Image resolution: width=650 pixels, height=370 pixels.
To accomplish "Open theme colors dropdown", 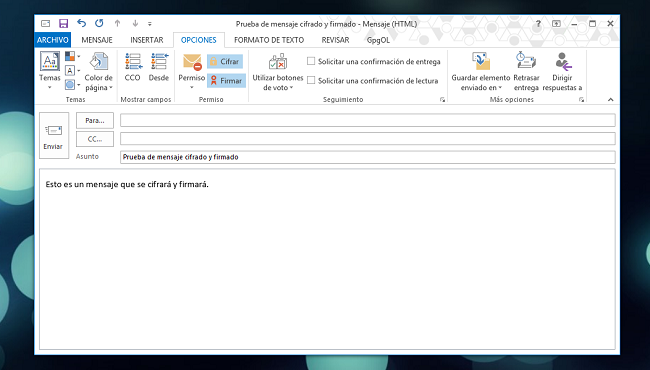I will pos(73,56).
